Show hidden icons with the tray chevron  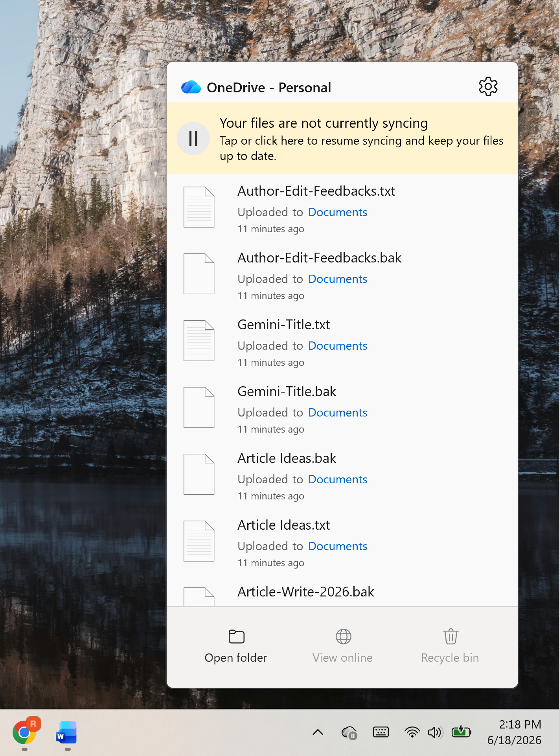318,732
